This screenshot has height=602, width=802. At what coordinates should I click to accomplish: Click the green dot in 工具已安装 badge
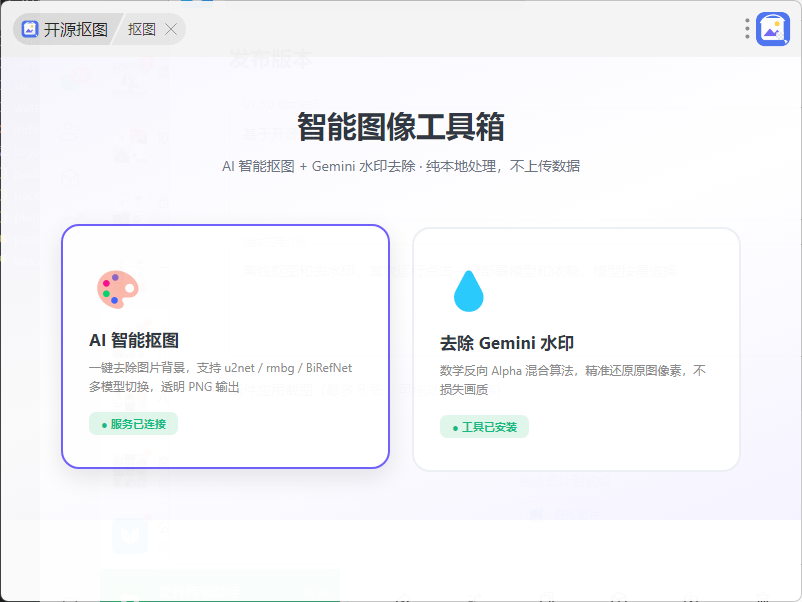455,428
